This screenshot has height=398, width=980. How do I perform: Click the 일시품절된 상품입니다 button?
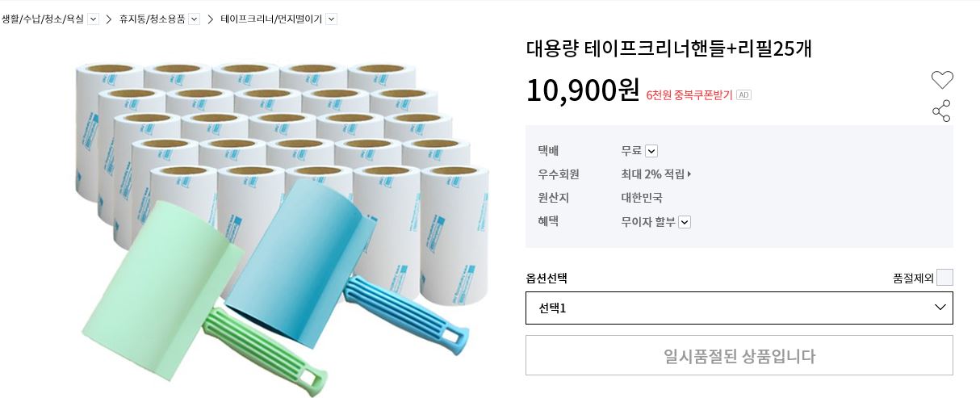pyautogui.click(x=739, y=355)
